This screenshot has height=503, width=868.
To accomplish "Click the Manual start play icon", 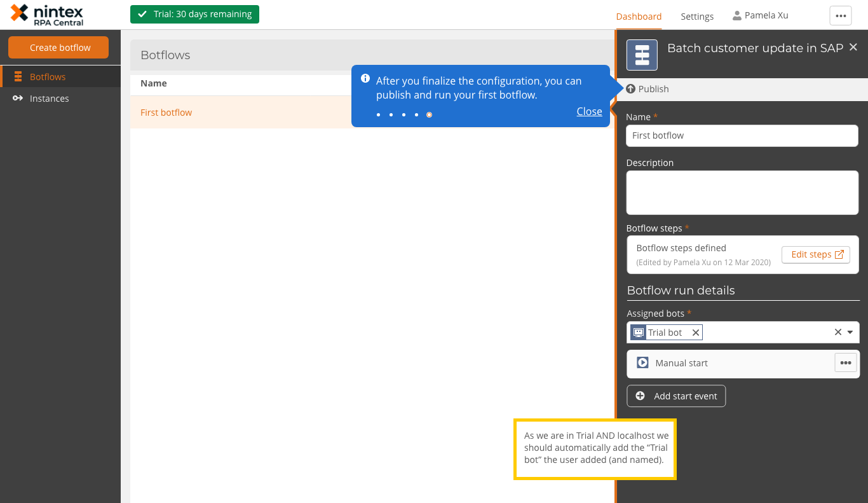I will [x=642, y=362].
